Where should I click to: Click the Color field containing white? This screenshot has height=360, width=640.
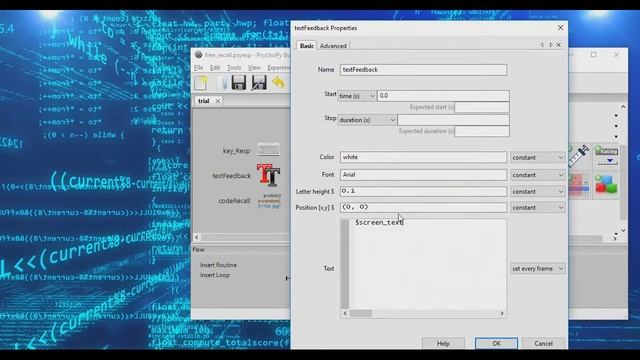(x=423, y=157)
